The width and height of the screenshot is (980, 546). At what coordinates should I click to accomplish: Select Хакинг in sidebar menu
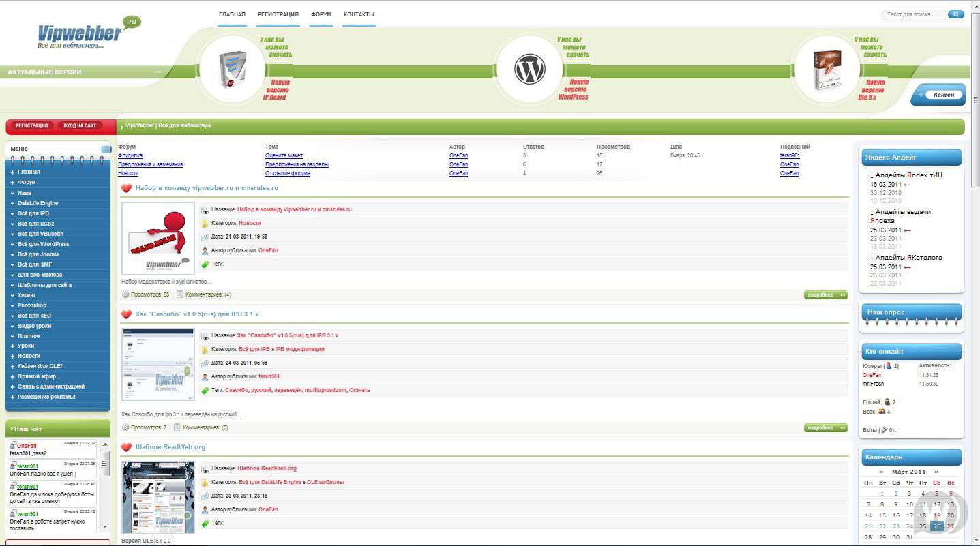[27, 295]
